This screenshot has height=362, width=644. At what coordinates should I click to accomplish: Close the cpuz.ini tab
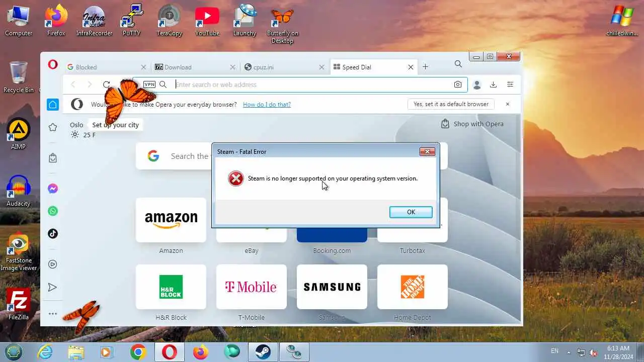322,67
